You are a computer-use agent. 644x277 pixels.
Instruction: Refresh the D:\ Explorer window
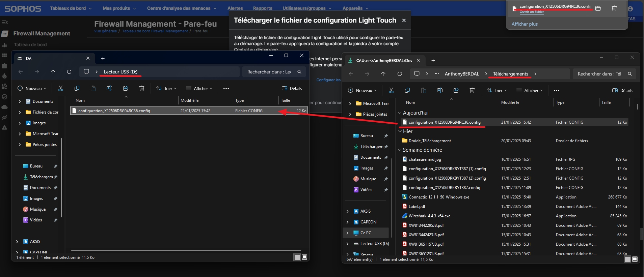click(x=69, y=72)
